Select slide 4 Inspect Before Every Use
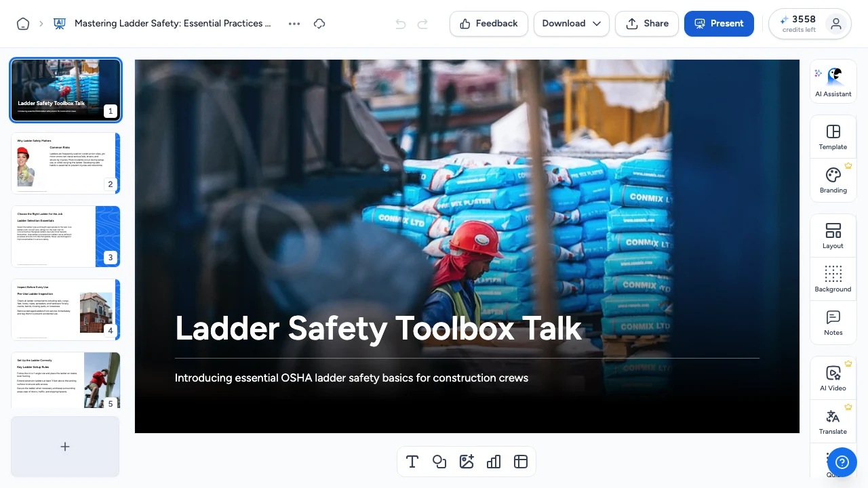 tap(66, 310)
